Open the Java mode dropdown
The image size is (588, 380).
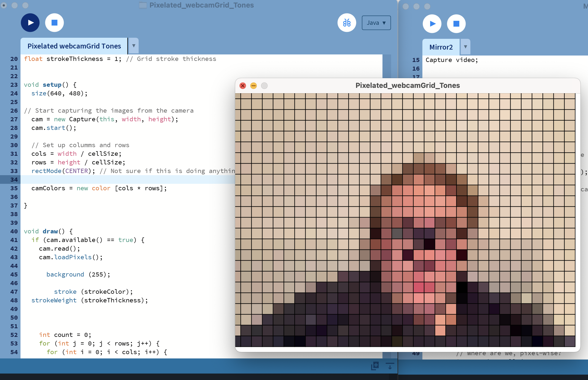(376, 23)
